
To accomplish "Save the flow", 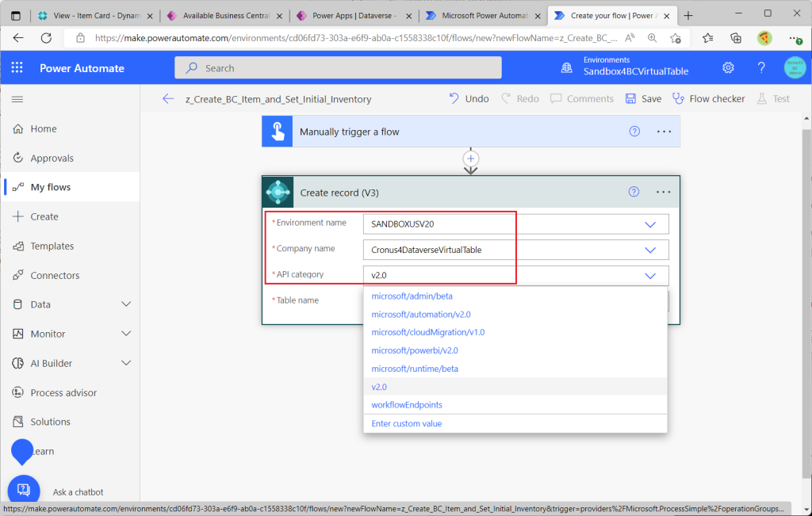I will tap(643, 99).
